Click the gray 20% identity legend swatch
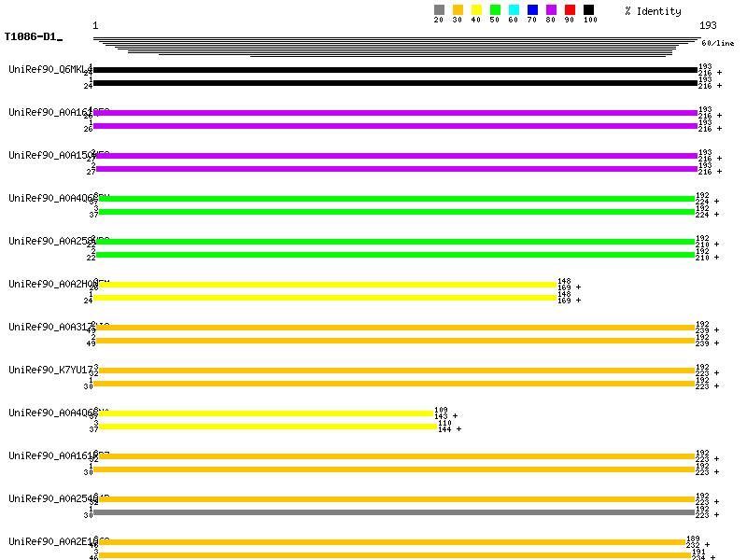Viewport: 747px width, 560px height. [439, 9]
